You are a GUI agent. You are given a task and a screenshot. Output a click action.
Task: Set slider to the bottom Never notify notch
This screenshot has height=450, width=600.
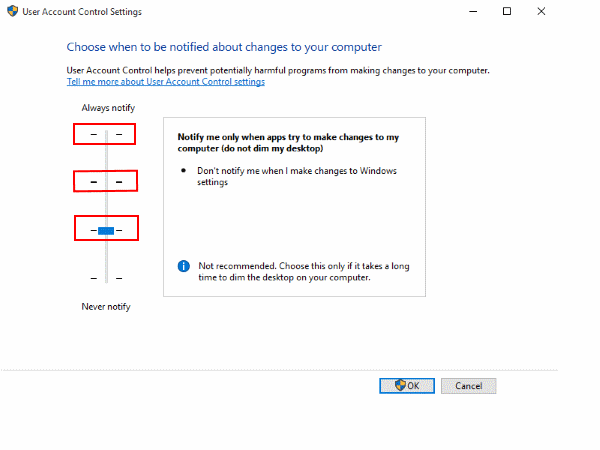pyautogui.click(x=106, y=278)
